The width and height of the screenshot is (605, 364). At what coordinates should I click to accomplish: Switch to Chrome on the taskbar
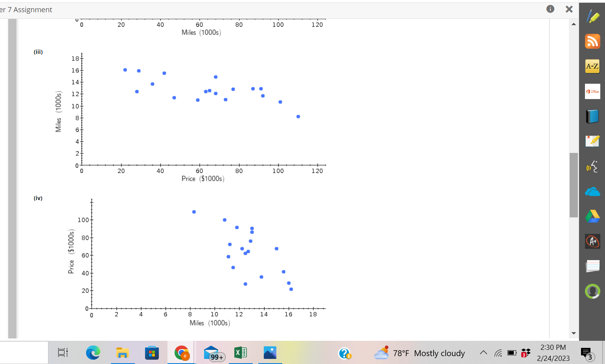pos(182,353)
